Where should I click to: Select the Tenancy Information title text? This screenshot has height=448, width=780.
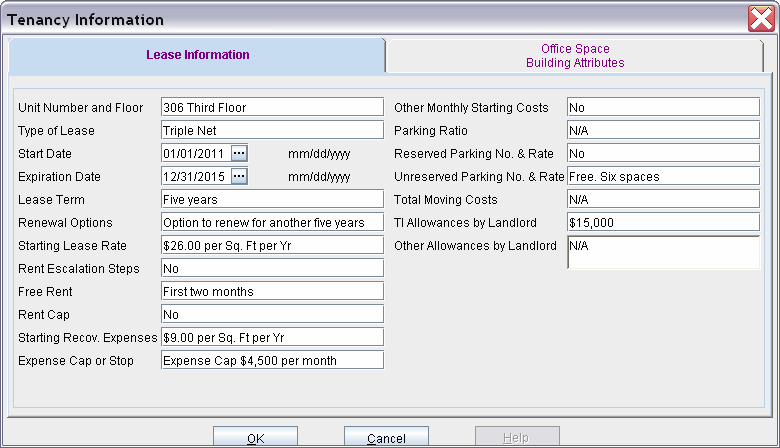click(85, 20)
